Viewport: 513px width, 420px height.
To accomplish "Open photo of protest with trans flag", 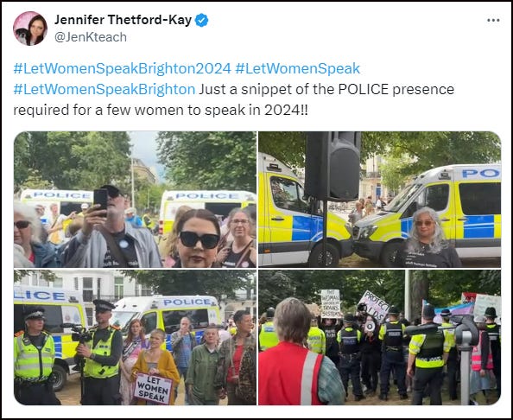I will point(379,337).
